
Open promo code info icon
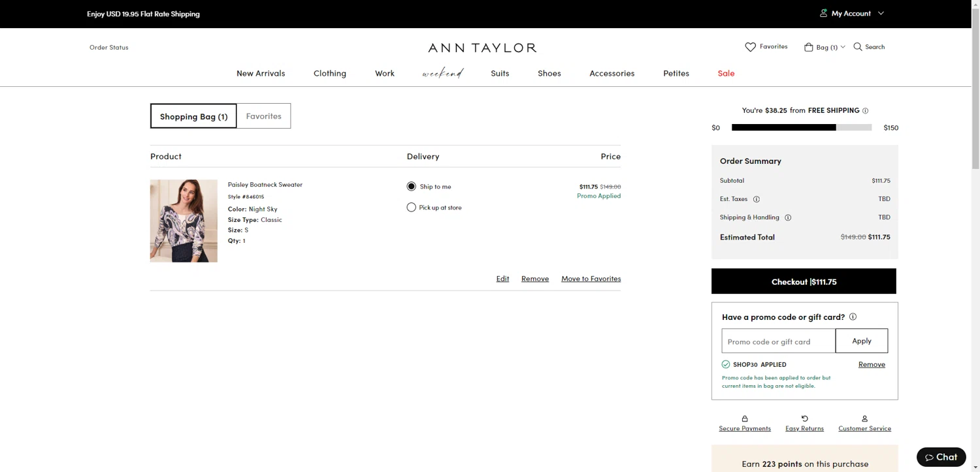click(x=853, y=317)
